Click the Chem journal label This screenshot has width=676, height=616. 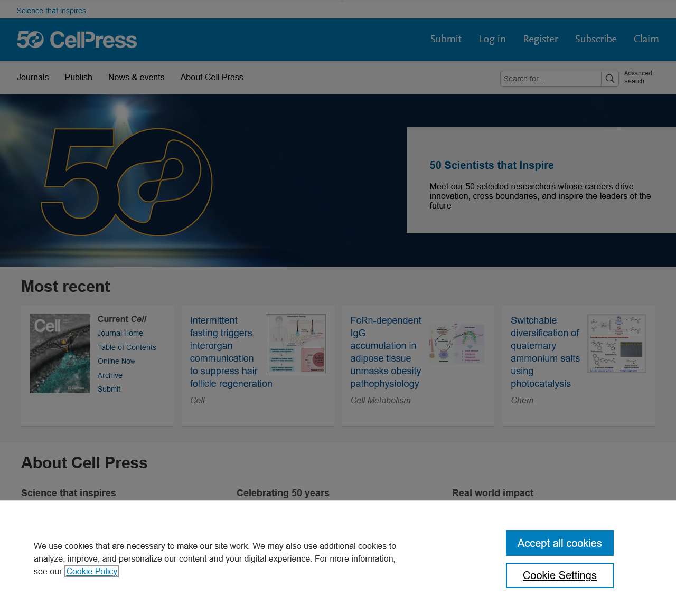tap(522, 400)
